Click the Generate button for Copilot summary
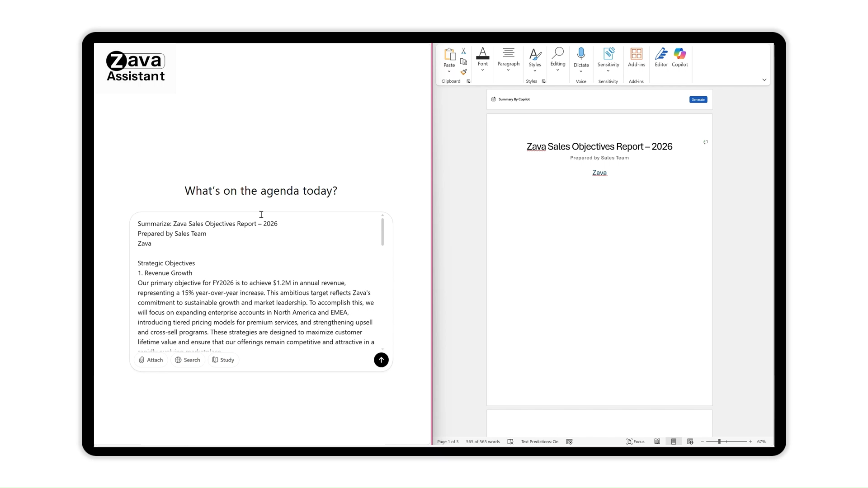This screenshot has width=868, height=488. pyautogui.click(x=698, y=99)
